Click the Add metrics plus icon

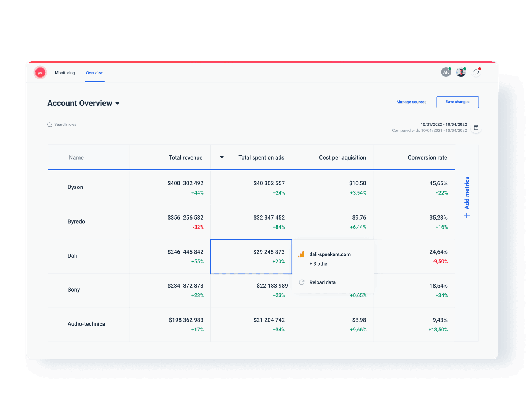[467, 215]
